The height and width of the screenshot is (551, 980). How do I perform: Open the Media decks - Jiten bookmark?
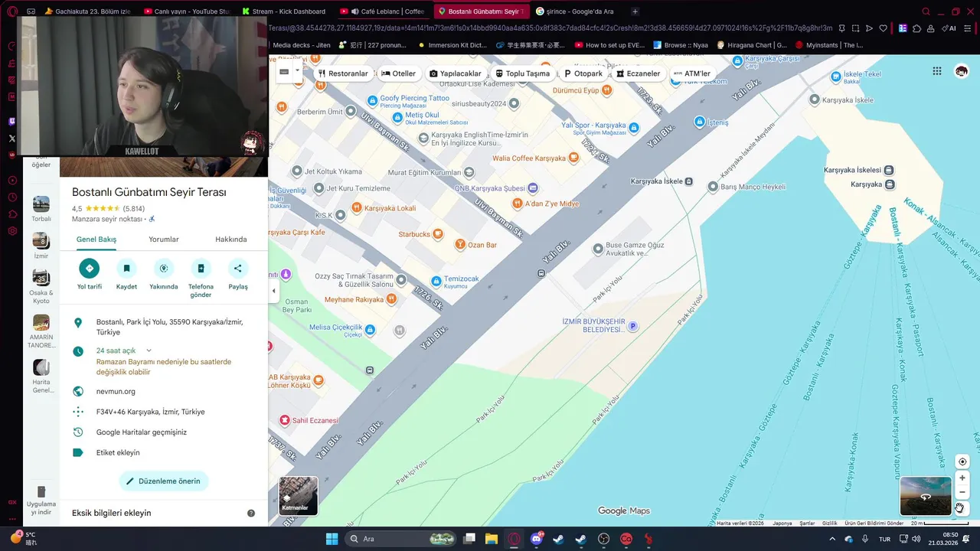pyautogui.click(x=302, y=45)
